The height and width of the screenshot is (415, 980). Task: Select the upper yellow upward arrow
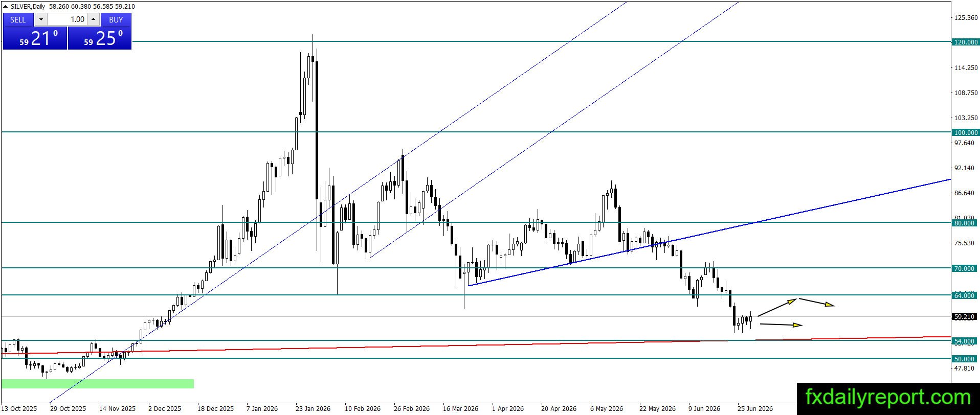pyautogui.click(x=777, y=307)
